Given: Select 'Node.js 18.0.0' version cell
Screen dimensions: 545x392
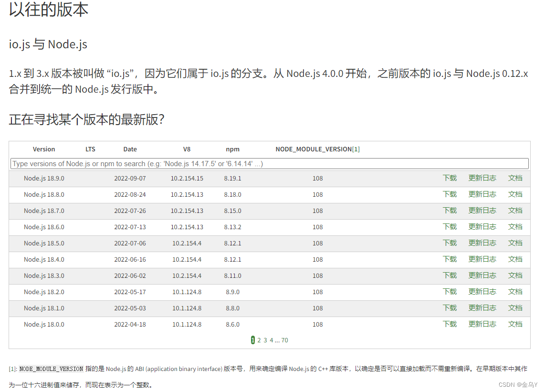Looking at the screenshot, I should pos(44,325).
